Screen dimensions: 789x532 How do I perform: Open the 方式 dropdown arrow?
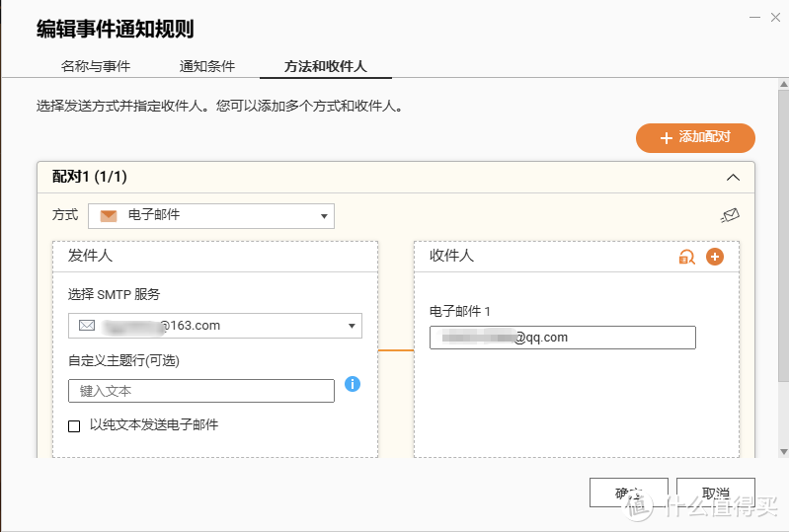tap(323, 216)
